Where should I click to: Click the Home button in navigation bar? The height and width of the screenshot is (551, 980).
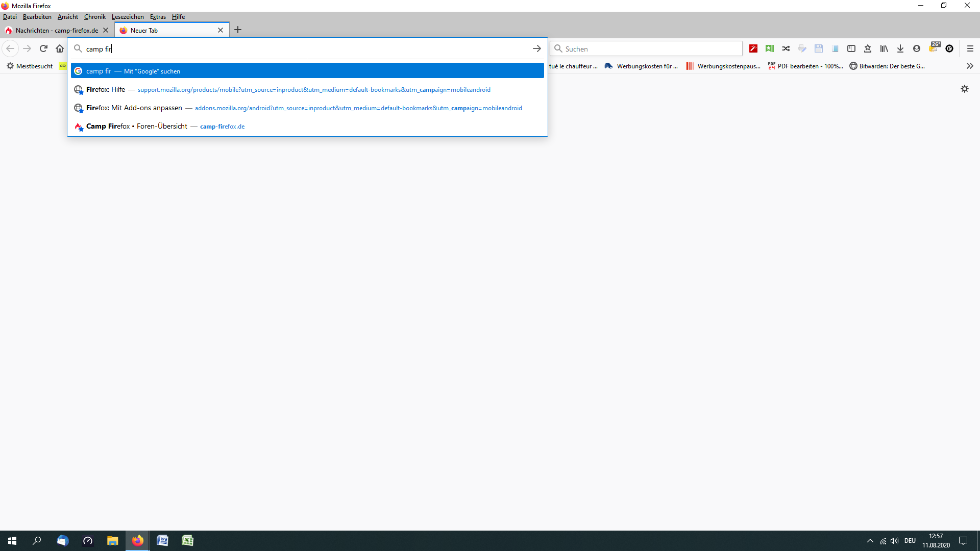60,48
